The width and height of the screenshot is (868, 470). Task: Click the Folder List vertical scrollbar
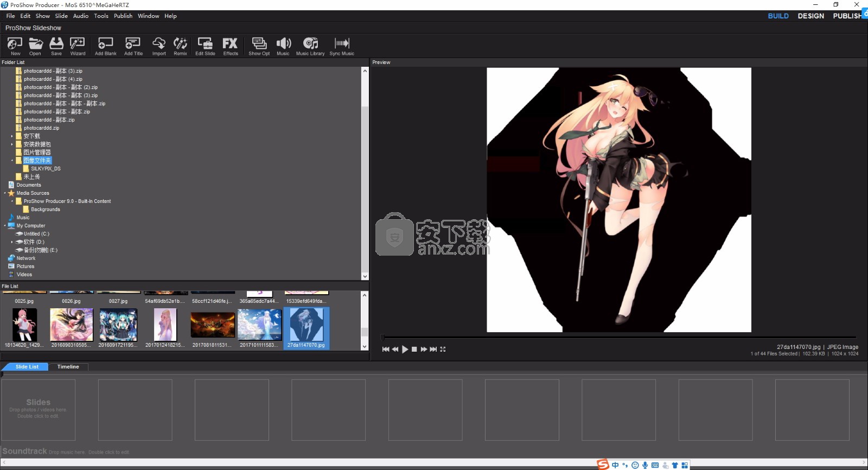(365, 173)
